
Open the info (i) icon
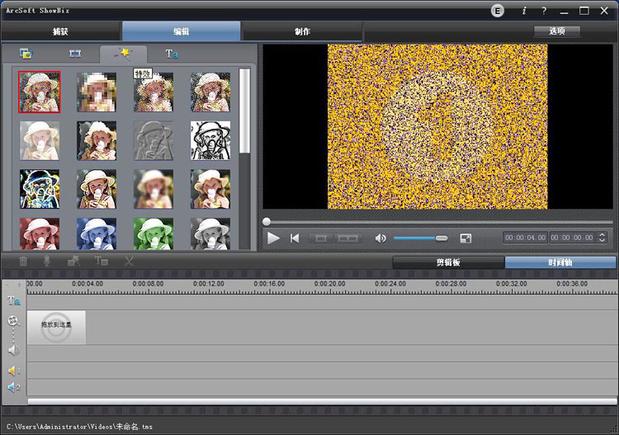coord(524,11)
